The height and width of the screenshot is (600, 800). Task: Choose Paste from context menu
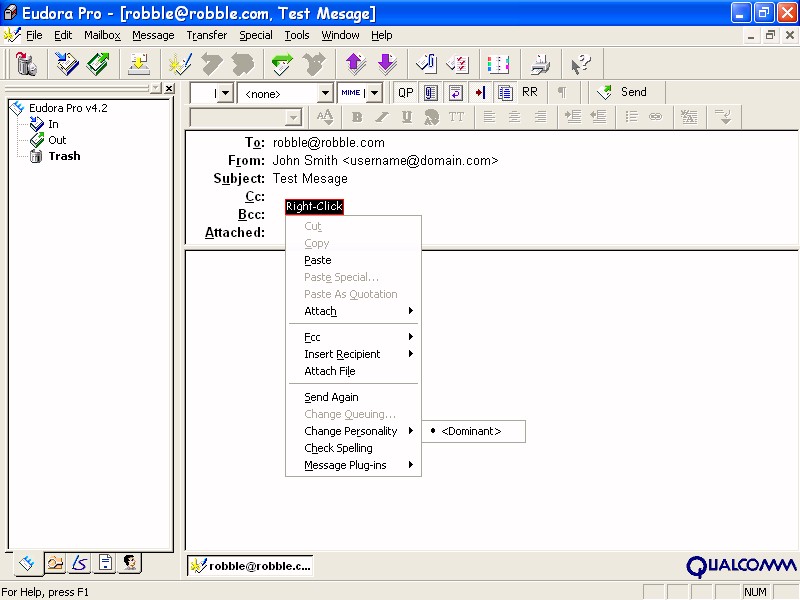[354, 260]
